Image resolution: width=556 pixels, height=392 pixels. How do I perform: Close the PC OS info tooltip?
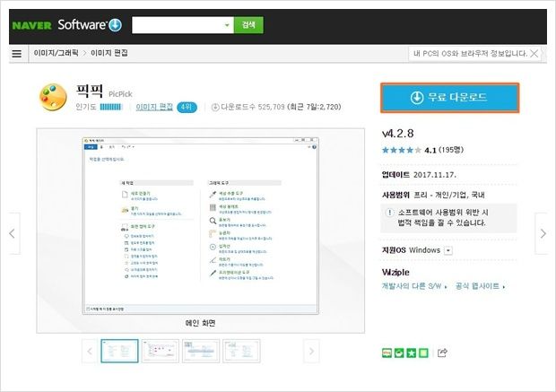pos(534,54)
